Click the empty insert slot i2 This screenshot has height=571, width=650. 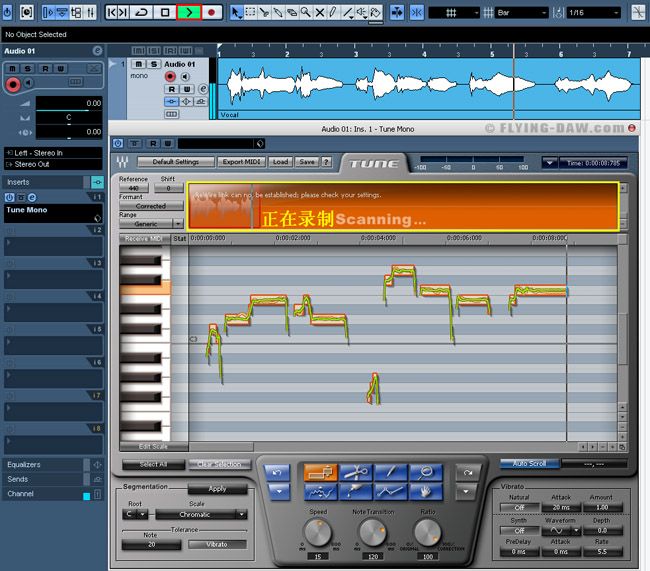click(53, 247)
